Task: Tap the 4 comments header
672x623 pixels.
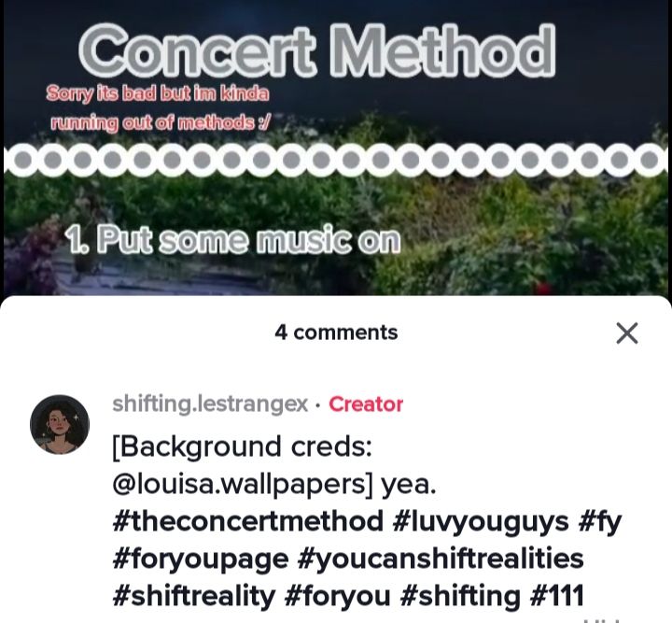Action: coord(336,333)
